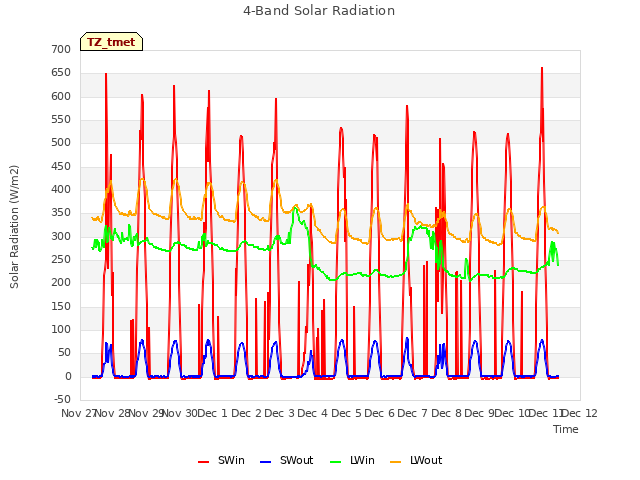Click the 350 y-axis tick label
The height and width of the screenshot is (480, 640).
coord(61,213)
